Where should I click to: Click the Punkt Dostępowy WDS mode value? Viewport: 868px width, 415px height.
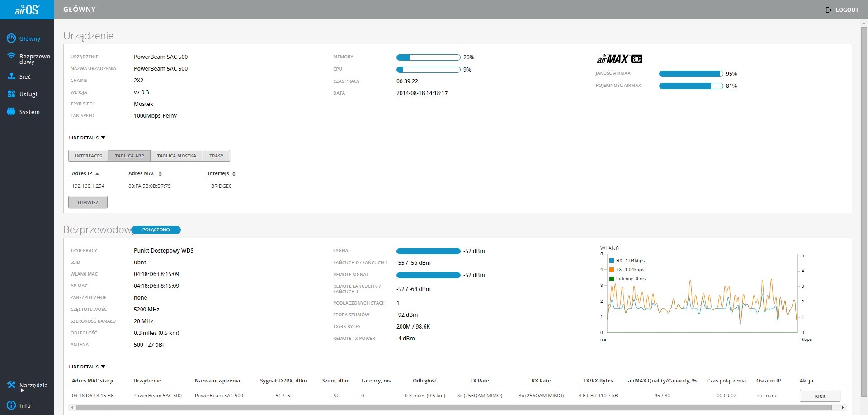(x=164, y=251)
